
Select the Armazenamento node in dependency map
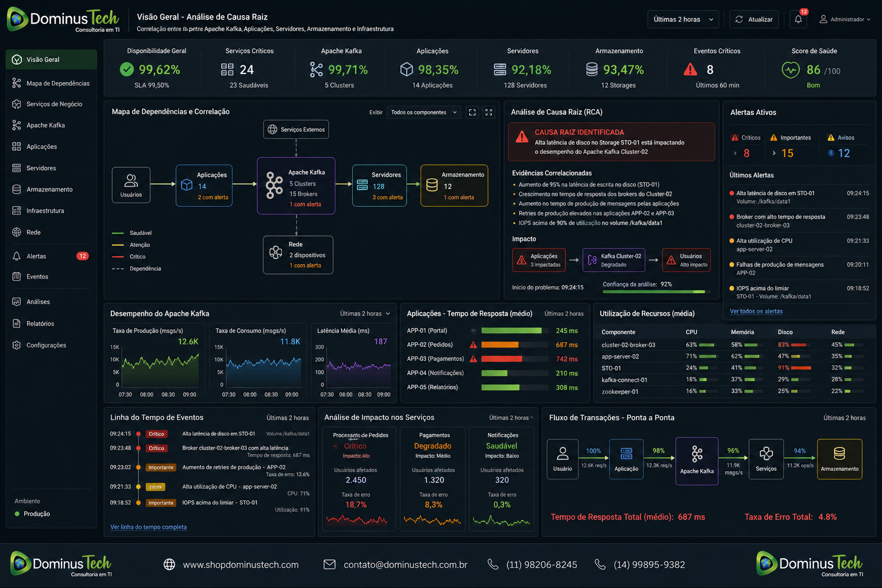(455, 185)
